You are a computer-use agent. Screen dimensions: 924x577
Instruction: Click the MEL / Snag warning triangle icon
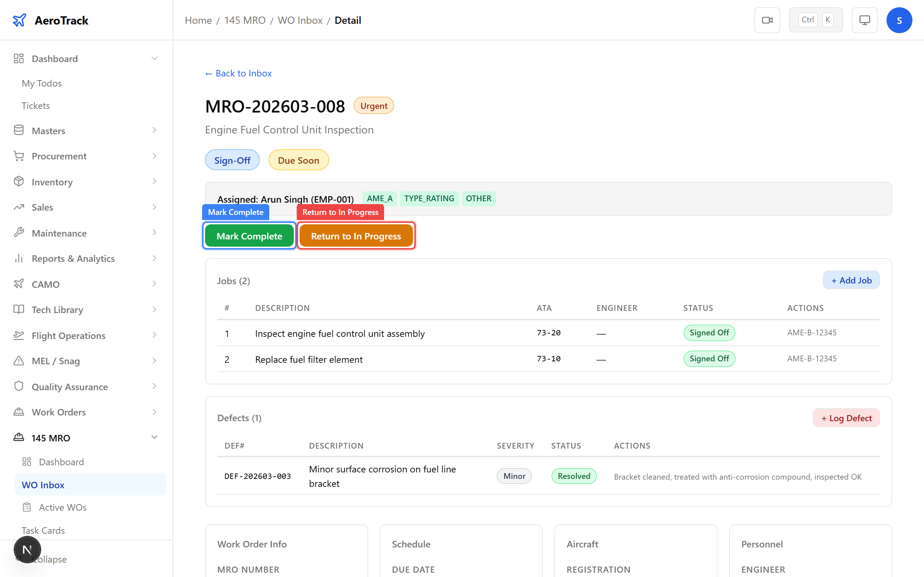[x=19, y=361]
